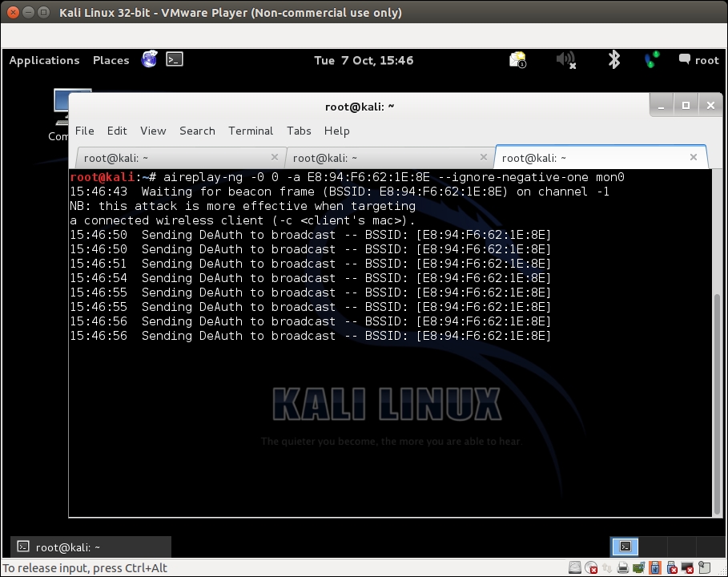Open the terminal File menu
The image size is (728, 577).
(x=85, y=131)
